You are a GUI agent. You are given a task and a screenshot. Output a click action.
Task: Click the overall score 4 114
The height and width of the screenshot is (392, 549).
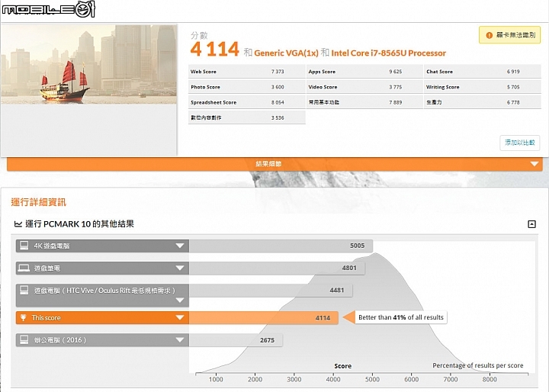214,49
